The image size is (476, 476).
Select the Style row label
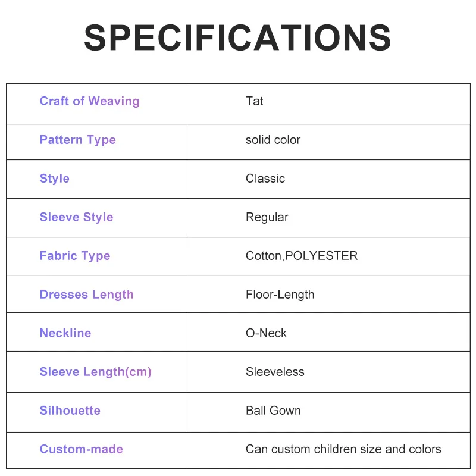[54, 178]
